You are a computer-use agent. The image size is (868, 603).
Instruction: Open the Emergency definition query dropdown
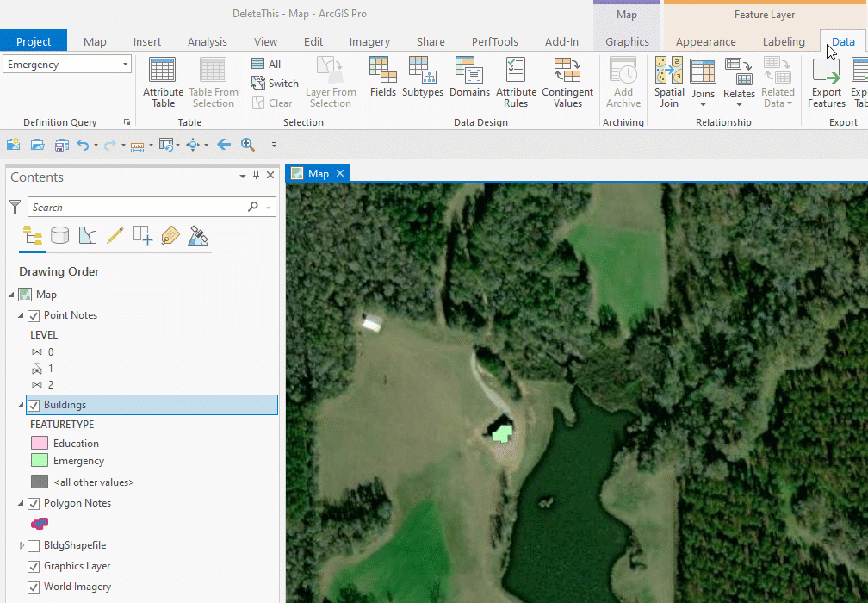tap(125, 65)
